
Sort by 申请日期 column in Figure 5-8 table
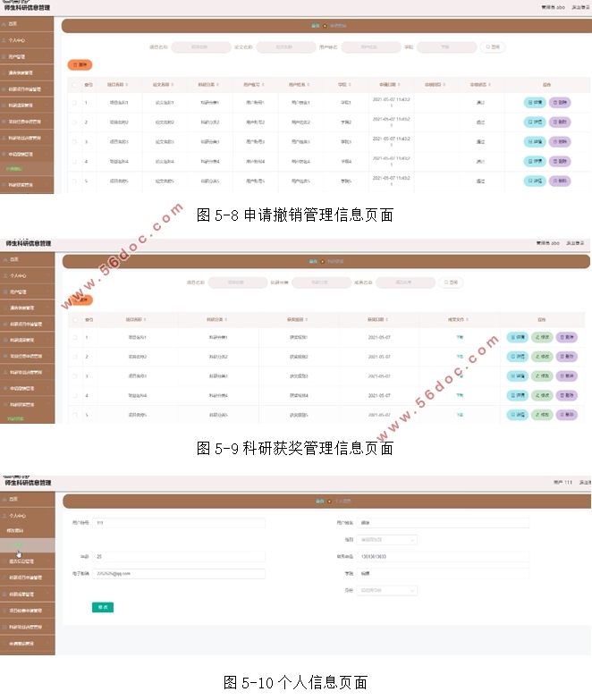coord(399,84)
